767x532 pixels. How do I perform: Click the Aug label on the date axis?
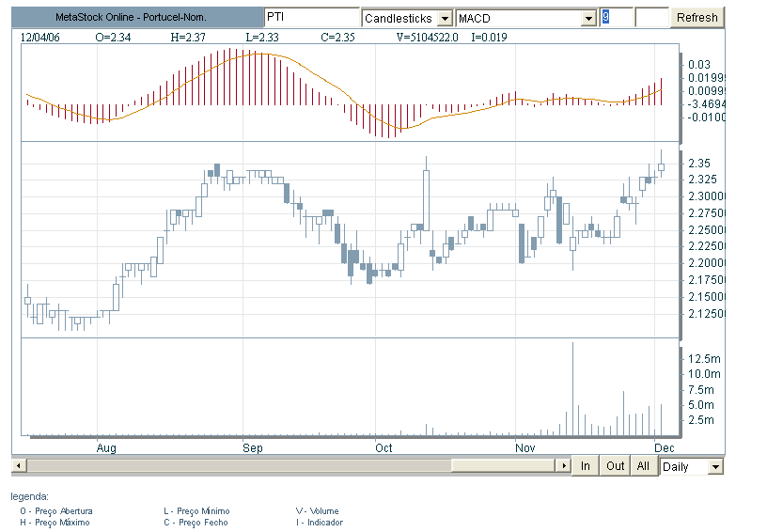pyautogui.click(x=106, y=448)
